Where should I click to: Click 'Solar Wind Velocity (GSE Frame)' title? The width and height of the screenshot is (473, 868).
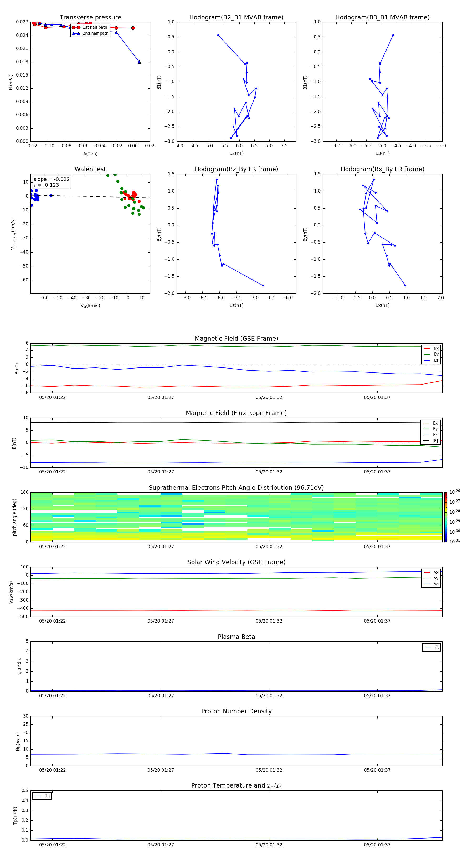point(236,562)
